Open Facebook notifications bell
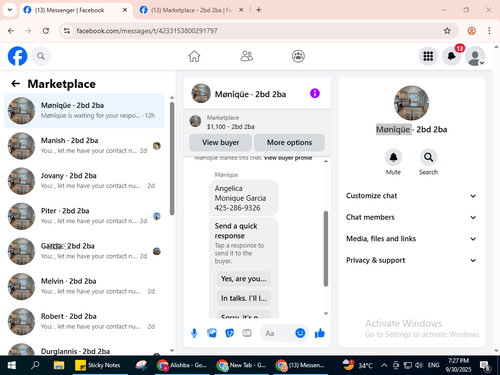500x375 pixels. coord(451,56)
